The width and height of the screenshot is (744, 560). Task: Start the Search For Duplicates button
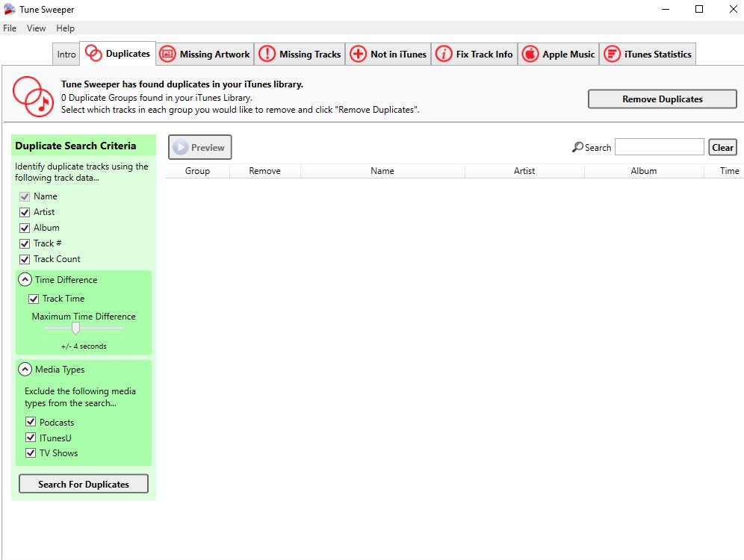(x=84, y=484)
